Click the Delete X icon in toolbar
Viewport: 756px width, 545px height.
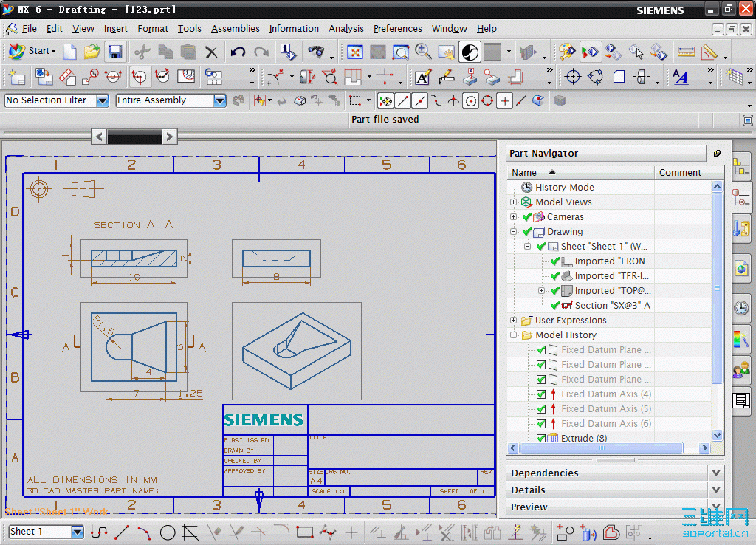click(212, 52)
